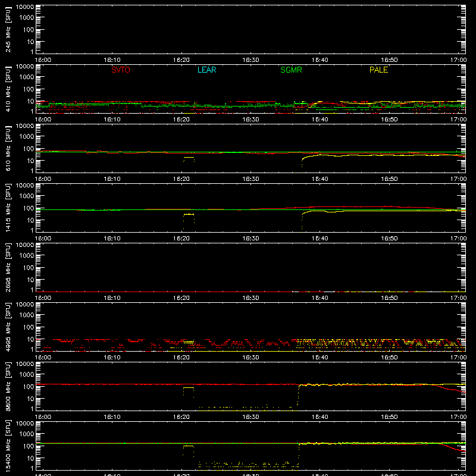Click 16:50 tick under the 4995 MHz panel

[389, 358]
